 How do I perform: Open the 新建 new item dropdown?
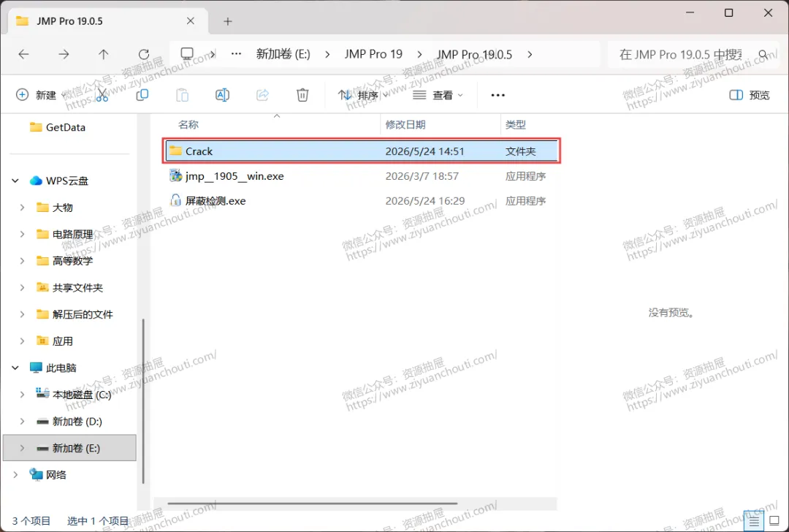point(42,95)
